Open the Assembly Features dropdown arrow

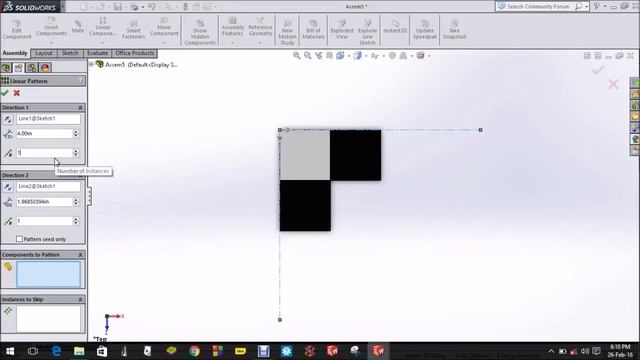(233, 42)
